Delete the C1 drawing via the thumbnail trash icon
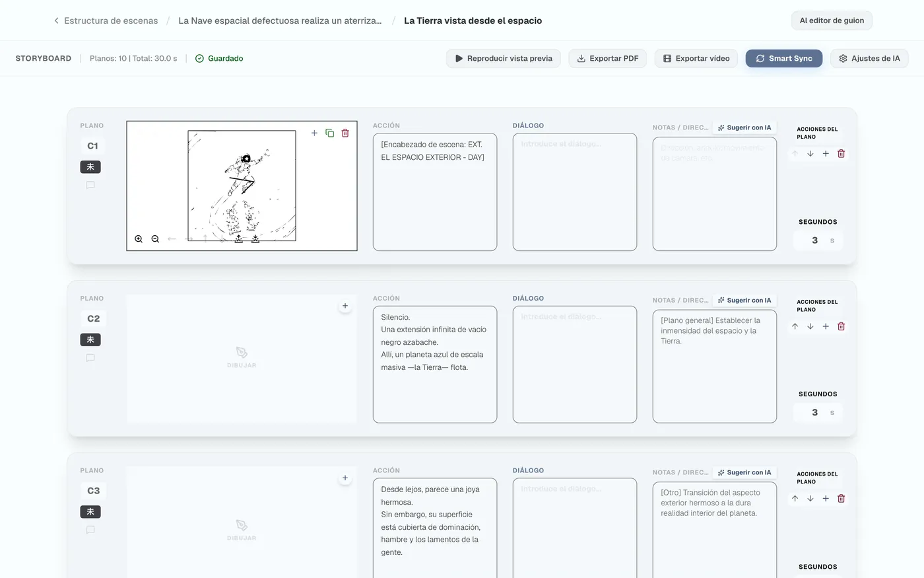Viewport: 924px width, 578px height. point(345,133)
